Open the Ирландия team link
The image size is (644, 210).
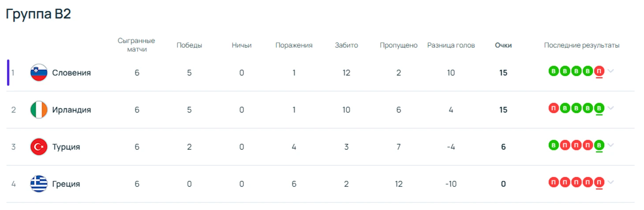(71, 110)
